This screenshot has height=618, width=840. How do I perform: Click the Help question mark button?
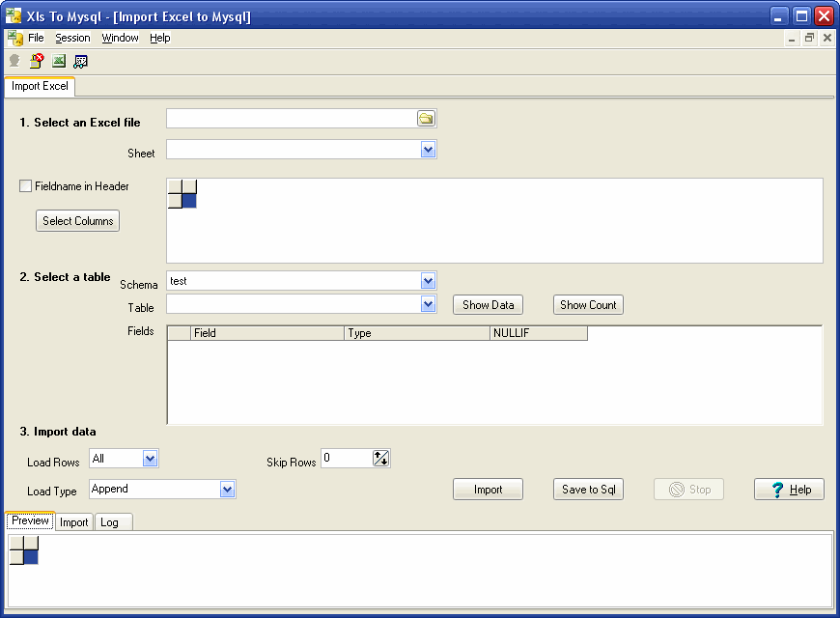pyautogui.click(x=789, y=490)
